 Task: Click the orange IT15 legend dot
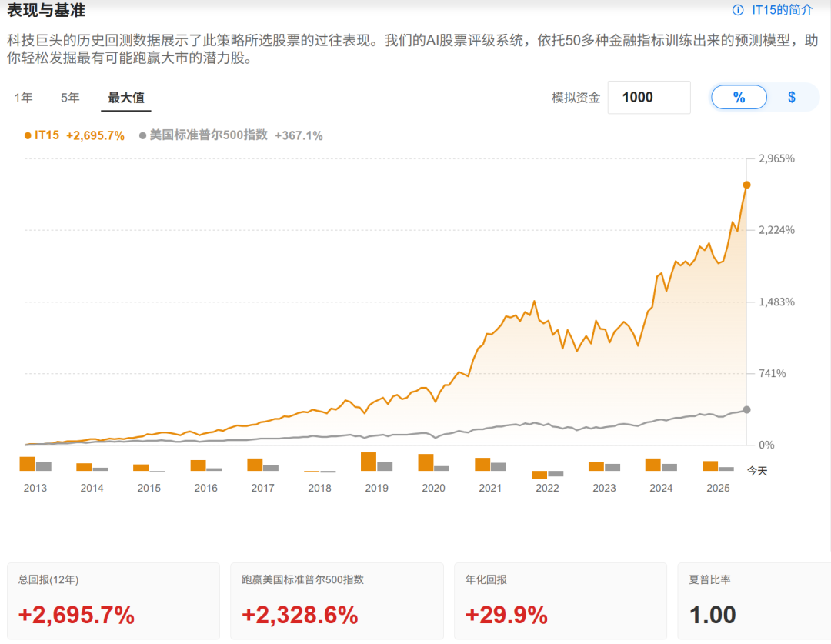28,135
